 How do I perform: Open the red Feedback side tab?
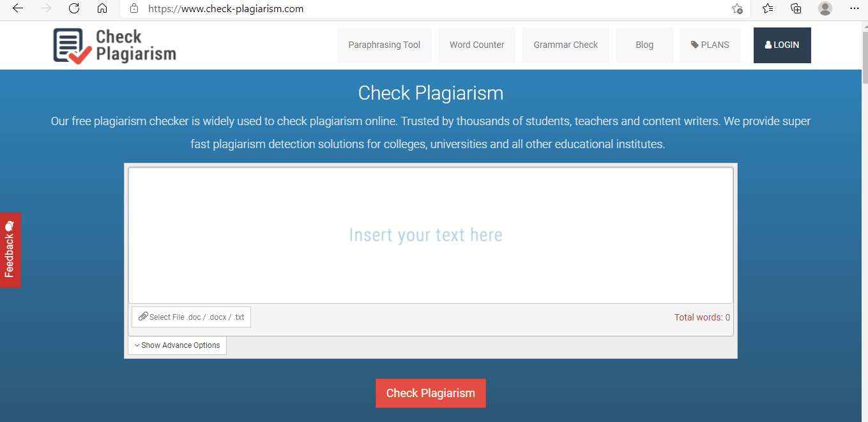[10, 250]
